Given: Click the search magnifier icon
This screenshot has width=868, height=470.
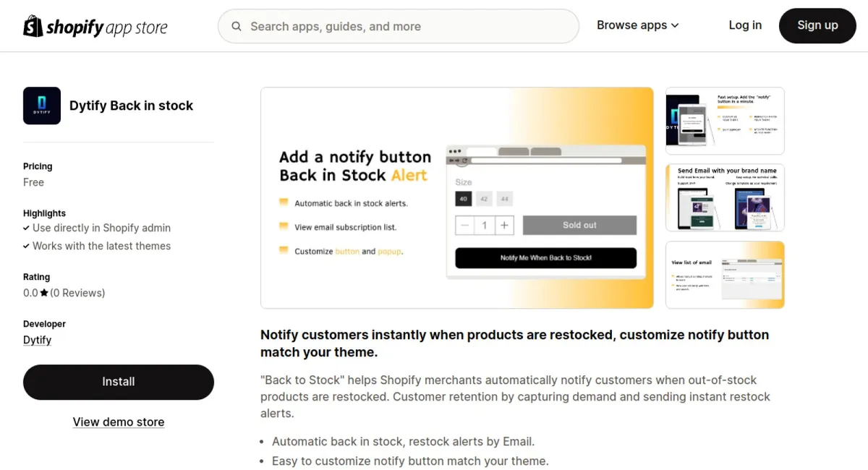Looking at the screenshot, I should coord(237,27).
